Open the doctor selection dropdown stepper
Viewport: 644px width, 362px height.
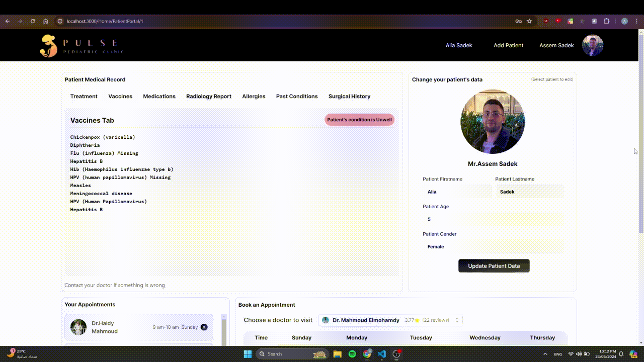coord(457,320)
